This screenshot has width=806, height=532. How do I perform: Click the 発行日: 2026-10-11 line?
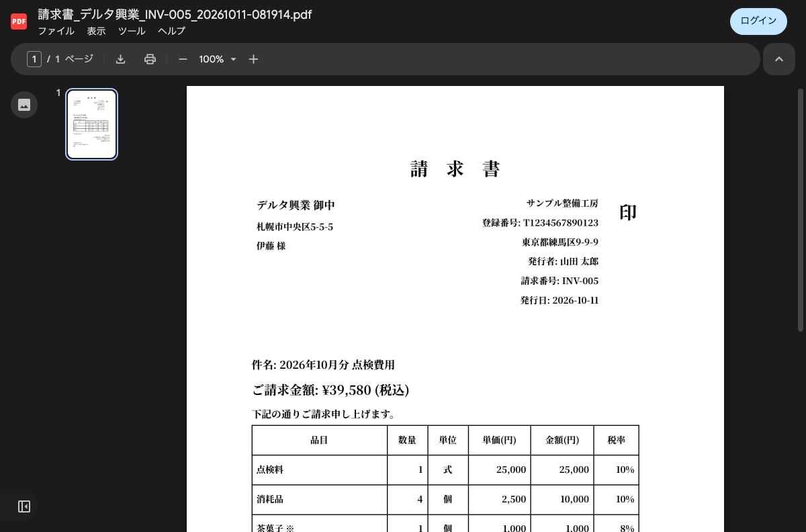tap(559, 300)
